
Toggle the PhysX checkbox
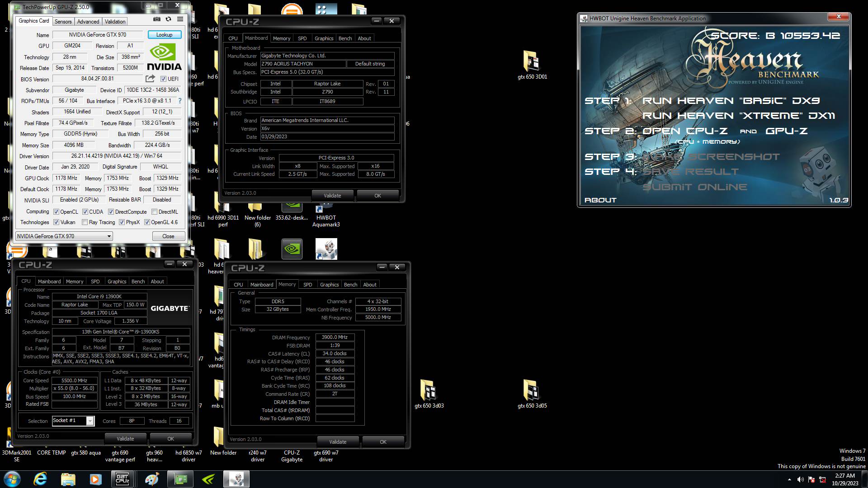(122, 222)
